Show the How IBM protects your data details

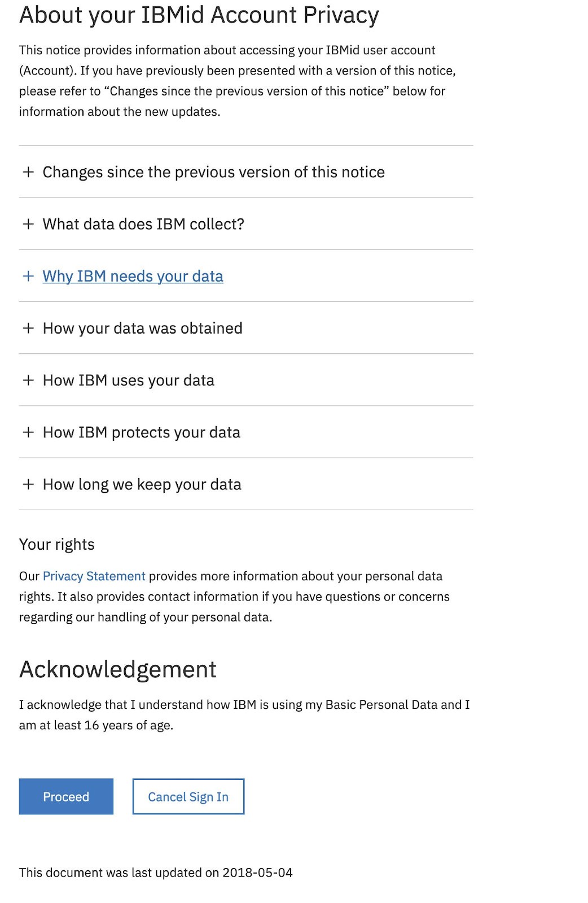point(141,432)
